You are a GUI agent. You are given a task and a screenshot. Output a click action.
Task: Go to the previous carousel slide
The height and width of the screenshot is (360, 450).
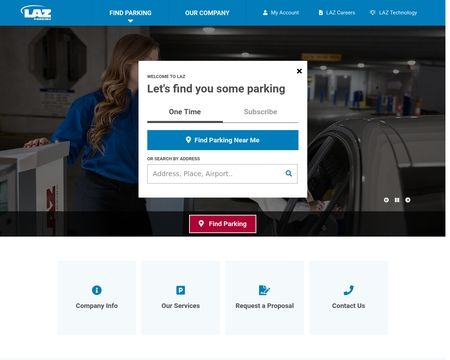click(386, 200)
